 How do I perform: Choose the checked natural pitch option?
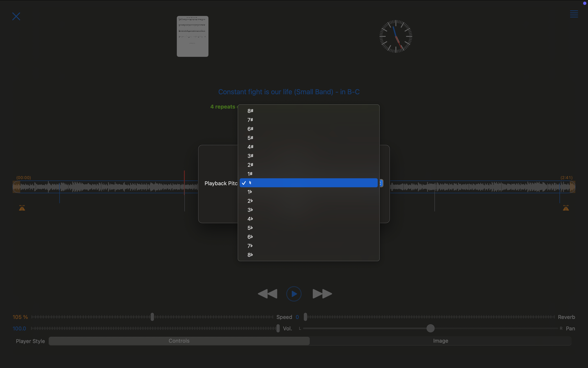[308, 183]
